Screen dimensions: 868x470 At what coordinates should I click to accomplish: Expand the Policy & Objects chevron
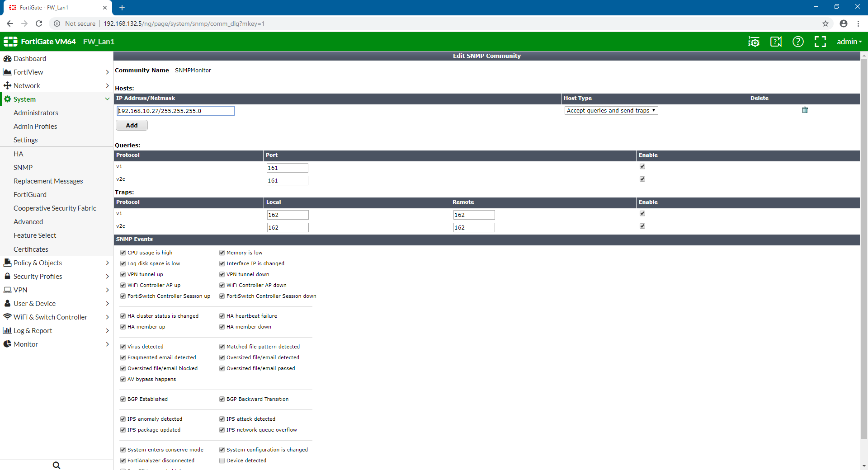point(107,263)
